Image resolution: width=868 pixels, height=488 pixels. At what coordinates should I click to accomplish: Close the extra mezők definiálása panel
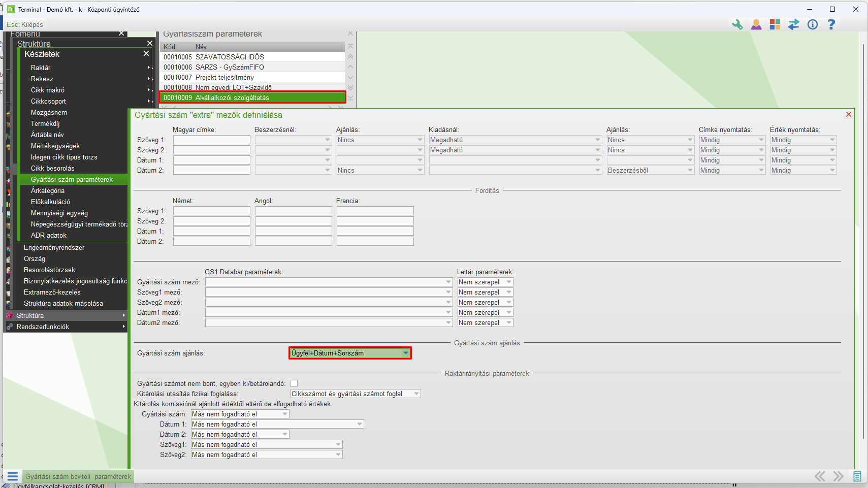click(849, 115)
